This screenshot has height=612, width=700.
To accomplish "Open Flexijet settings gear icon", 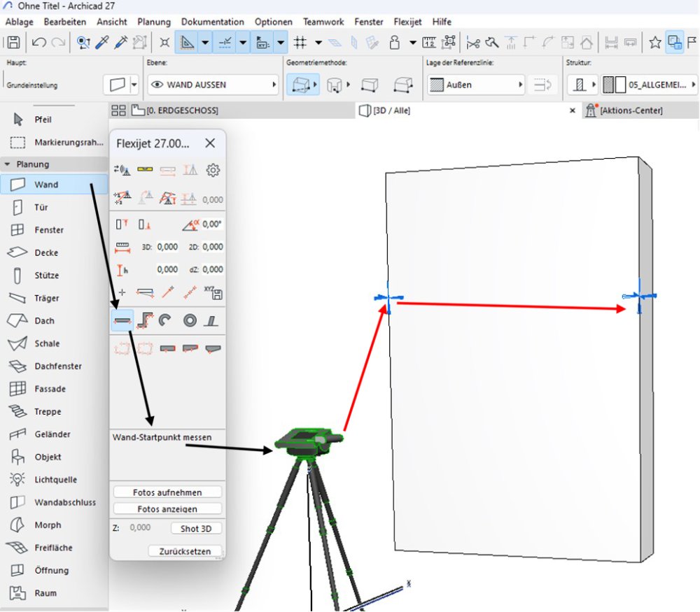I will (x=213, y=171).
